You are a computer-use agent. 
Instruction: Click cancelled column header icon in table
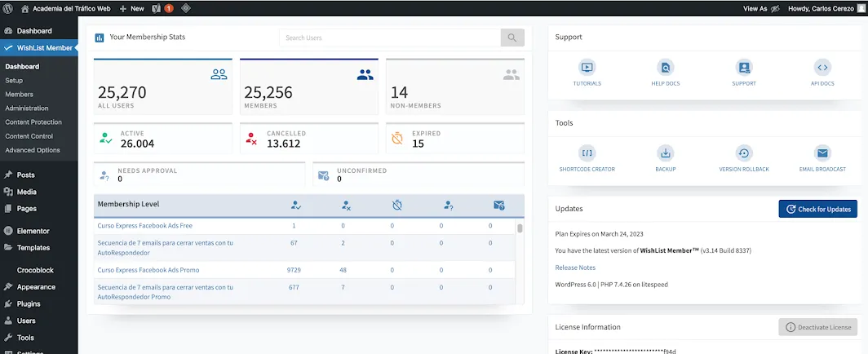pyautogui.click(x=346, y=206)
